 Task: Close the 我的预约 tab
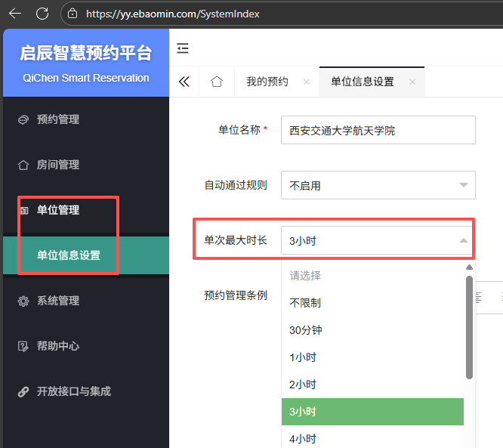click(306, 82)
